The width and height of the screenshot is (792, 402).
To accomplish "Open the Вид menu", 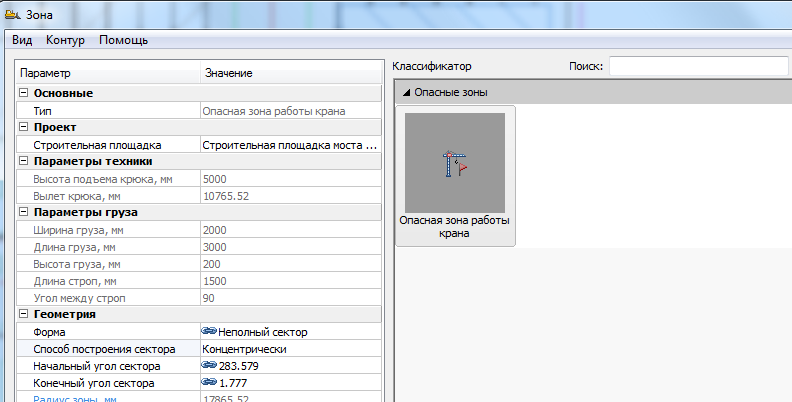I will click(22, 40).
